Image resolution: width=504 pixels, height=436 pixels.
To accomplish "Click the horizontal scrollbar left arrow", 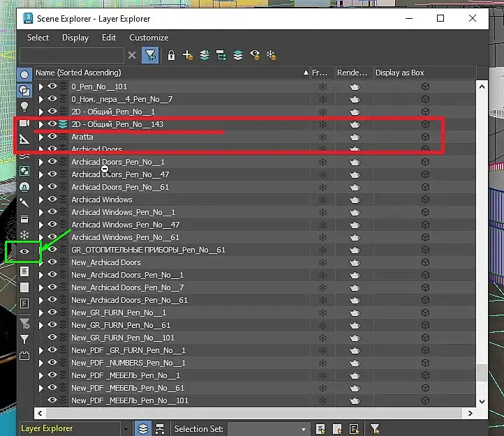I will (x=40, y=413).
